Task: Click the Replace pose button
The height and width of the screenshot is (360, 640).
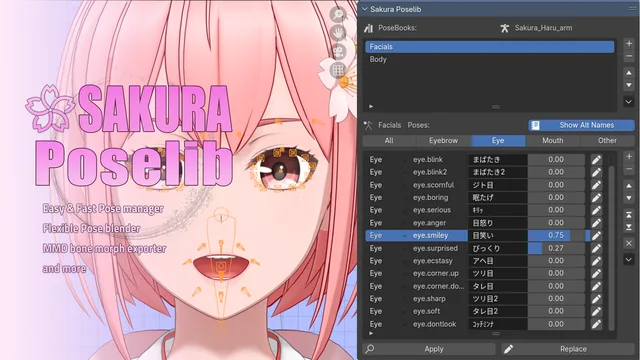Action: coord(568,349)
